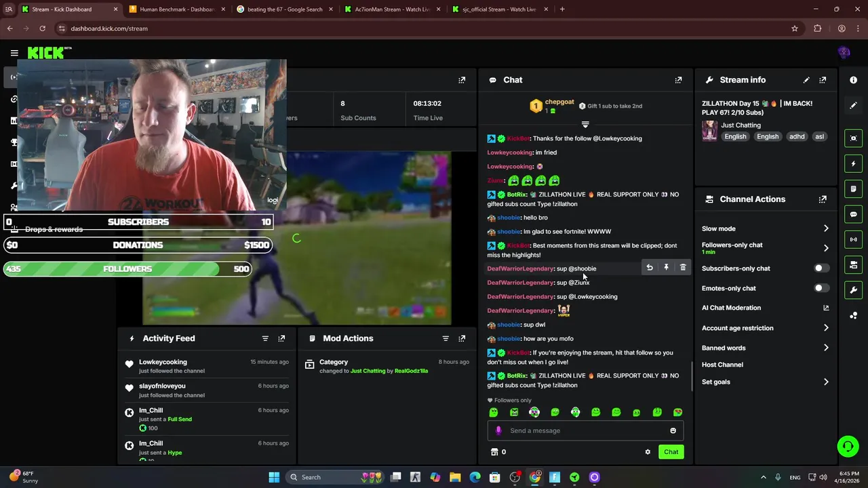Image resolution: width=868 pixels, height=488 pixels.
Task: Open chat settings gear icon
Action: click(648, 452)
